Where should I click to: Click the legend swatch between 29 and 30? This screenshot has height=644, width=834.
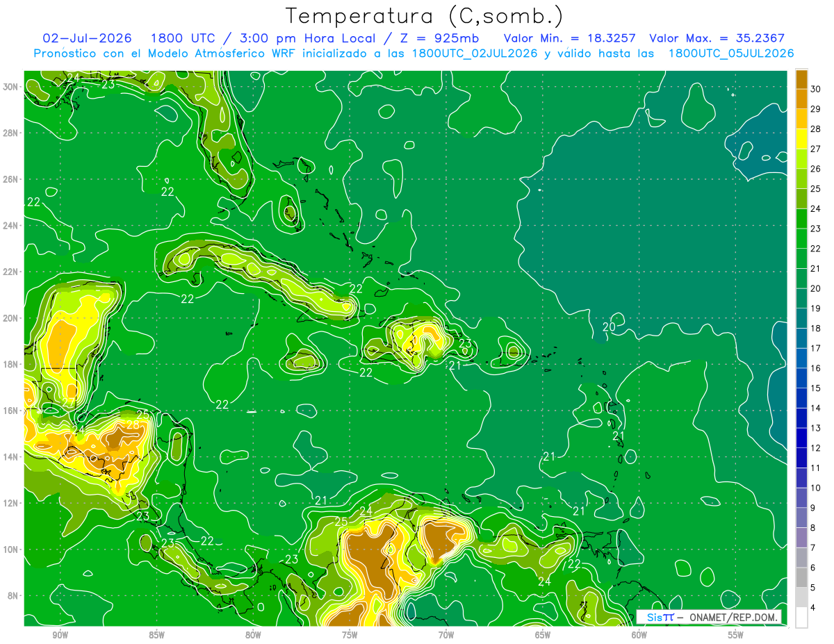[801, 99]
